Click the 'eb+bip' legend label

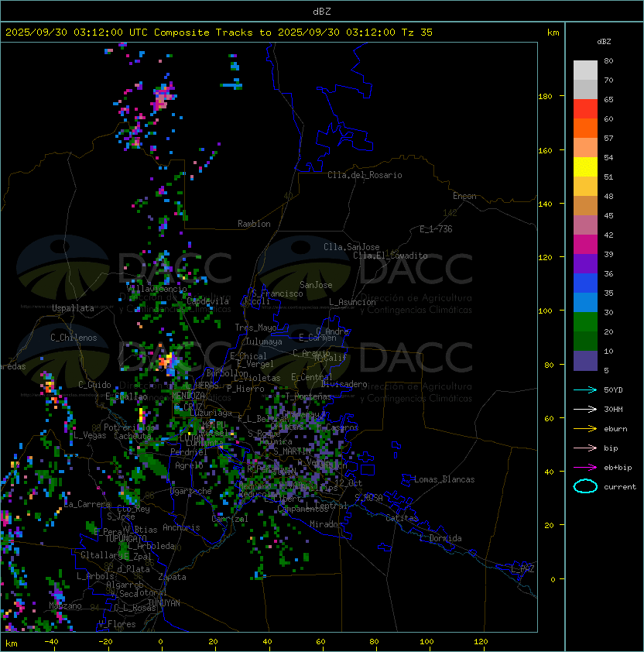618,468
